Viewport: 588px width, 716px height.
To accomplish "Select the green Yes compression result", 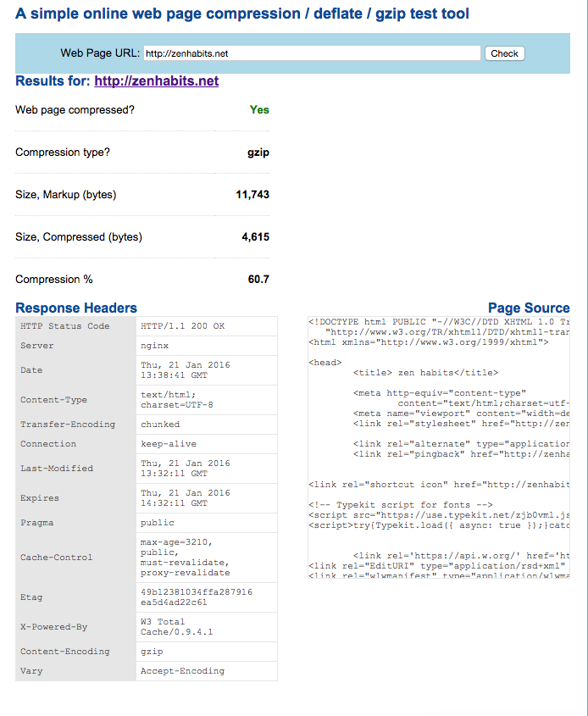I will click(x=259, y=110).
